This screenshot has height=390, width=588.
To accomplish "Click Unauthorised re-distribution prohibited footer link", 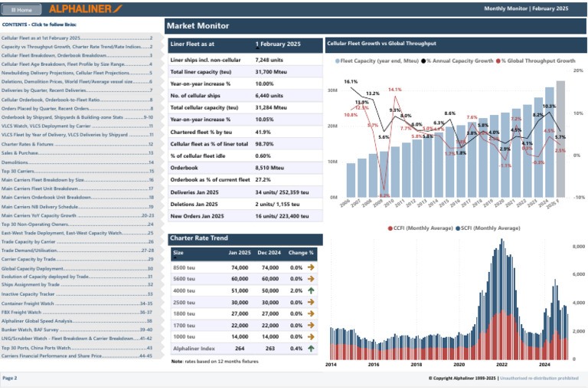I will click(539, 378).
